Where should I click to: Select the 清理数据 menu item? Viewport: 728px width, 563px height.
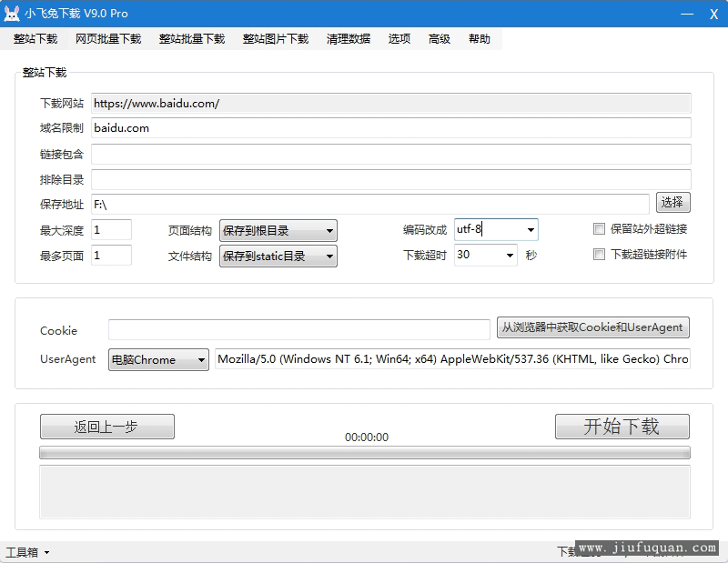pos(349,39)
